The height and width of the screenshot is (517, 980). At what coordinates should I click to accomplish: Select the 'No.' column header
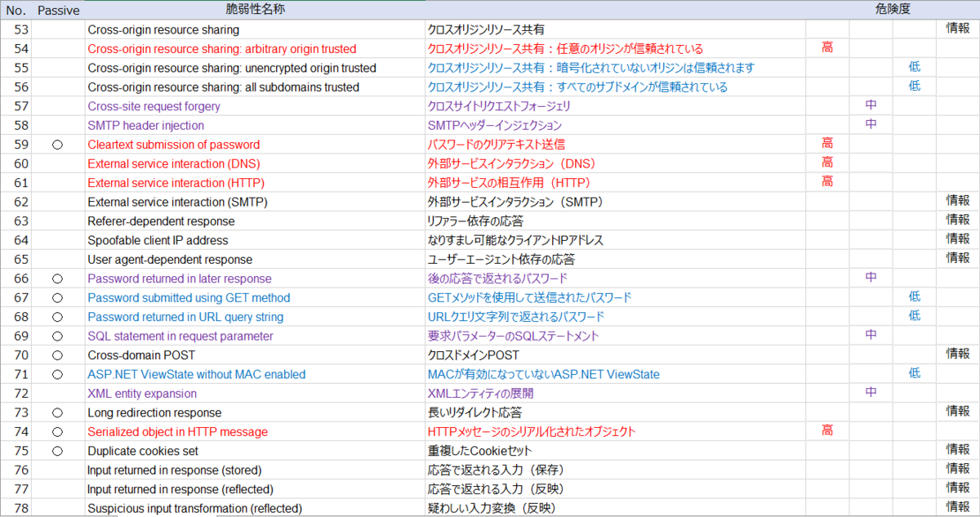tap(16, 10)
